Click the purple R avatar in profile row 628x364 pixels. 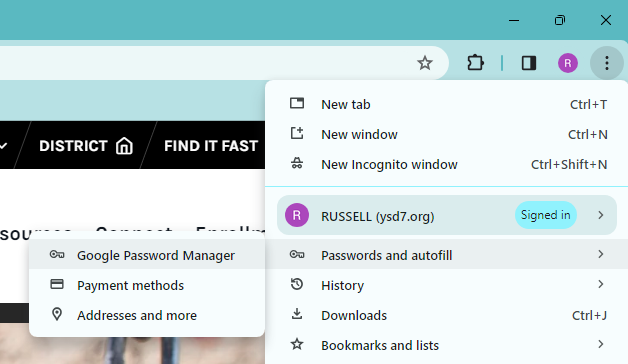(297, 215)
